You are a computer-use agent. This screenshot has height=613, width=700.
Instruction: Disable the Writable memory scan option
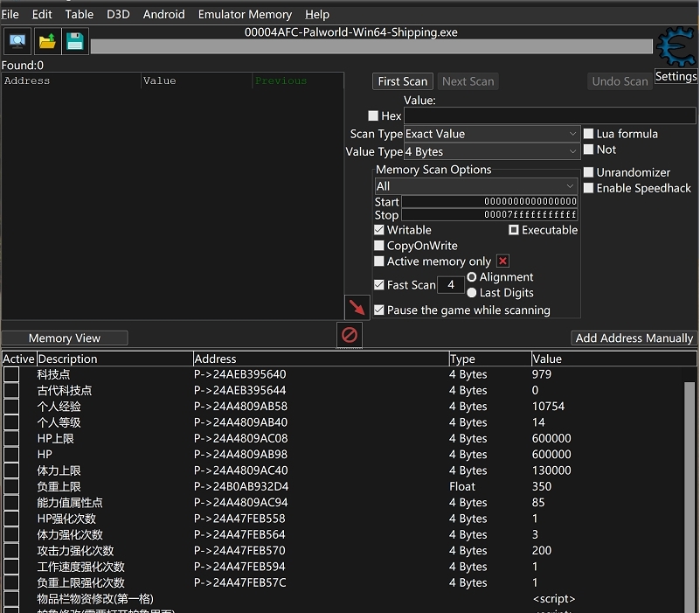coord(380,230)
